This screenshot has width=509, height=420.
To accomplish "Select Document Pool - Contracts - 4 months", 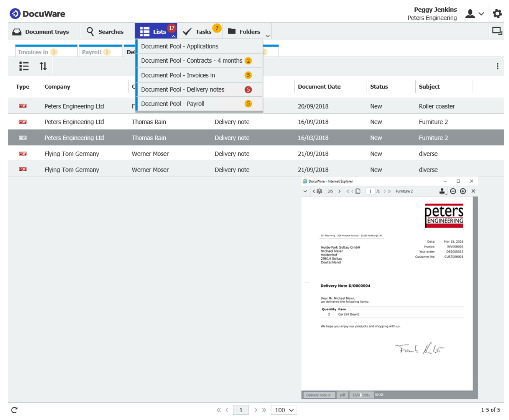I will click(200, 61).
